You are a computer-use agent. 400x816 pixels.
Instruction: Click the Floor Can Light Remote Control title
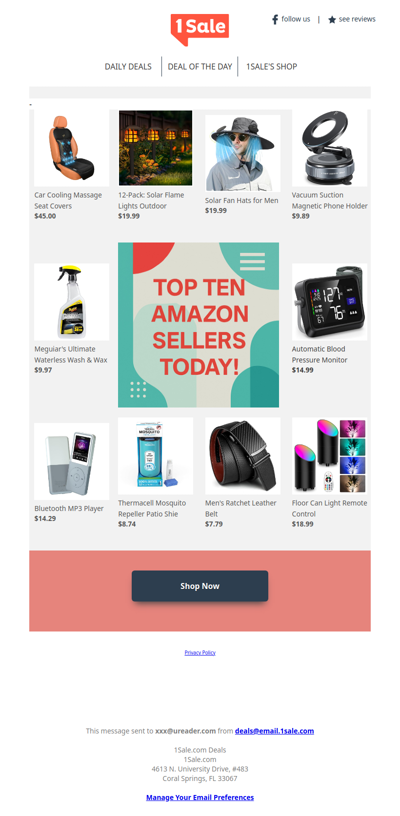pos(329,508)
